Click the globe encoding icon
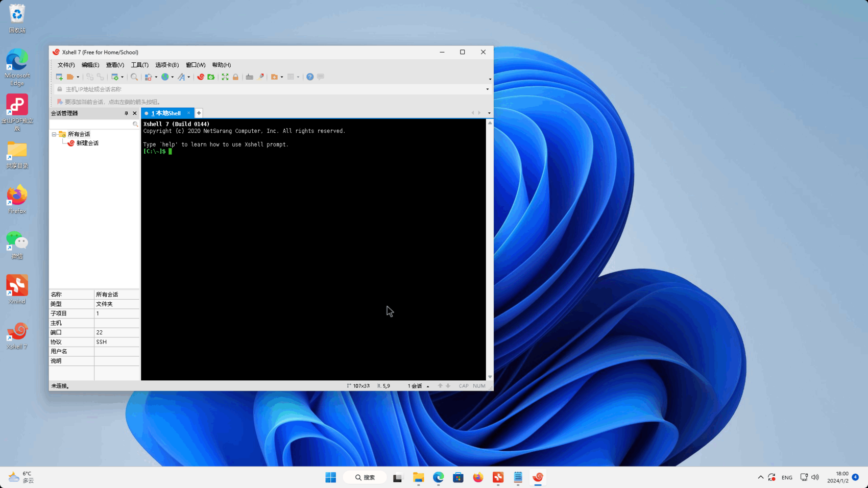The image size is (868, 488). (x=165, y=77)
